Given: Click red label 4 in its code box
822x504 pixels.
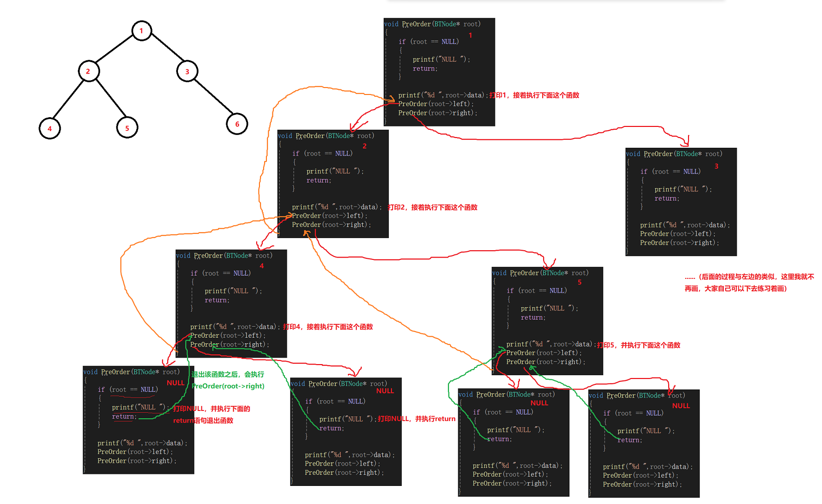Looking at the screenshot, I should pos(262,266).
